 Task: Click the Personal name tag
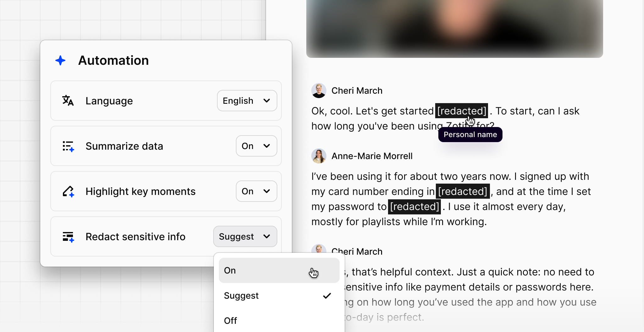point(470,135)
